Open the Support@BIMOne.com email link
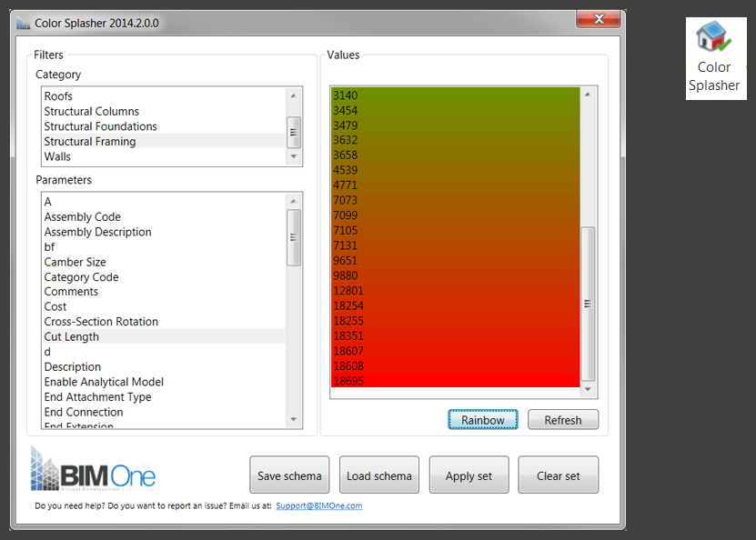 [x=319, y=505]
